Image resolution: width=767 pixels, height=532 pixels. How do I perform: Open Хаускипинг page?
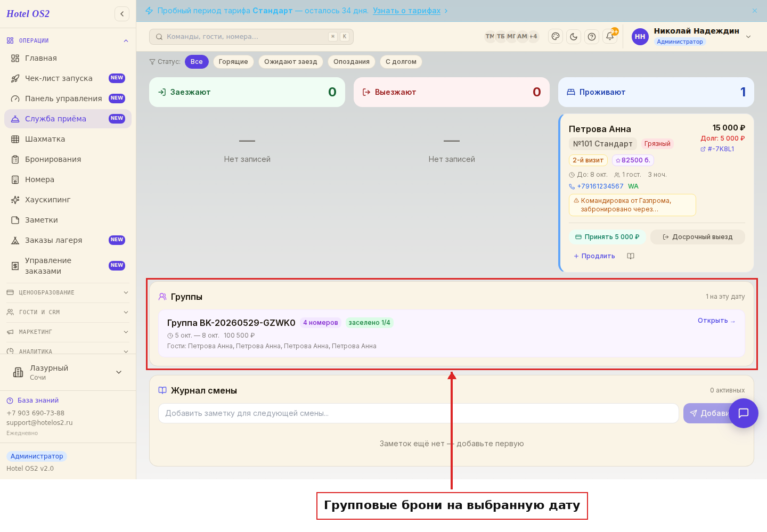pos(68,200)
